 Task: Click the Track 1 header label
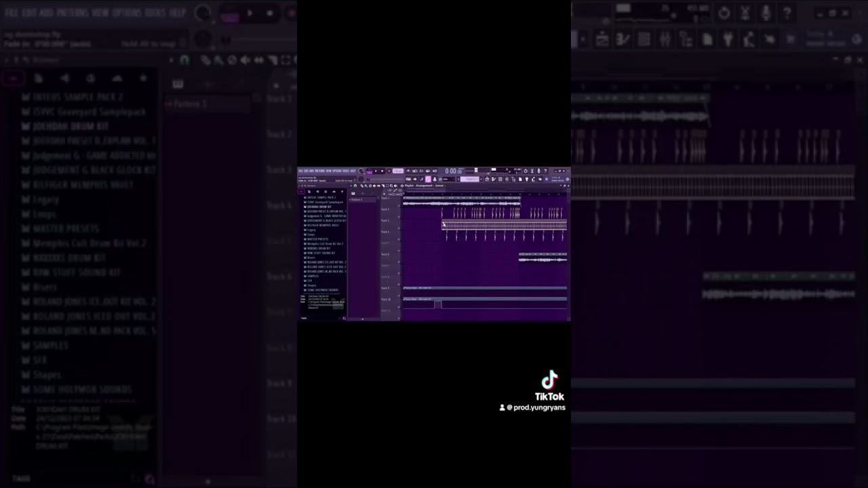[385, 198]
